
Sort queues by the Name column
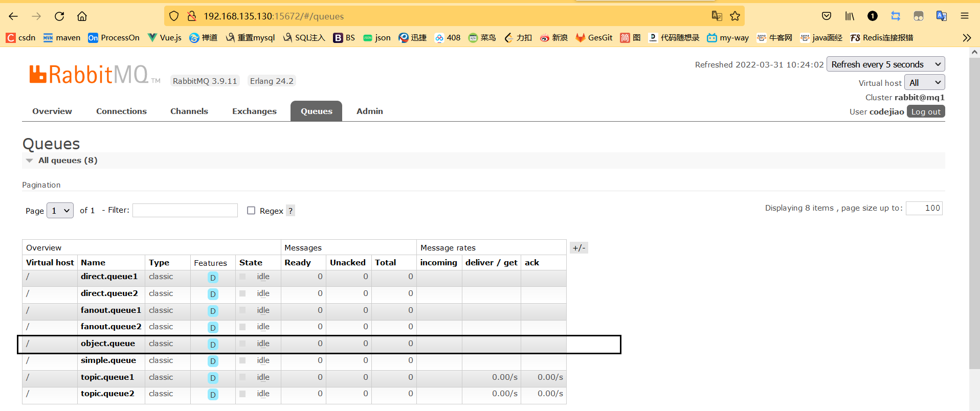point(93,263)
